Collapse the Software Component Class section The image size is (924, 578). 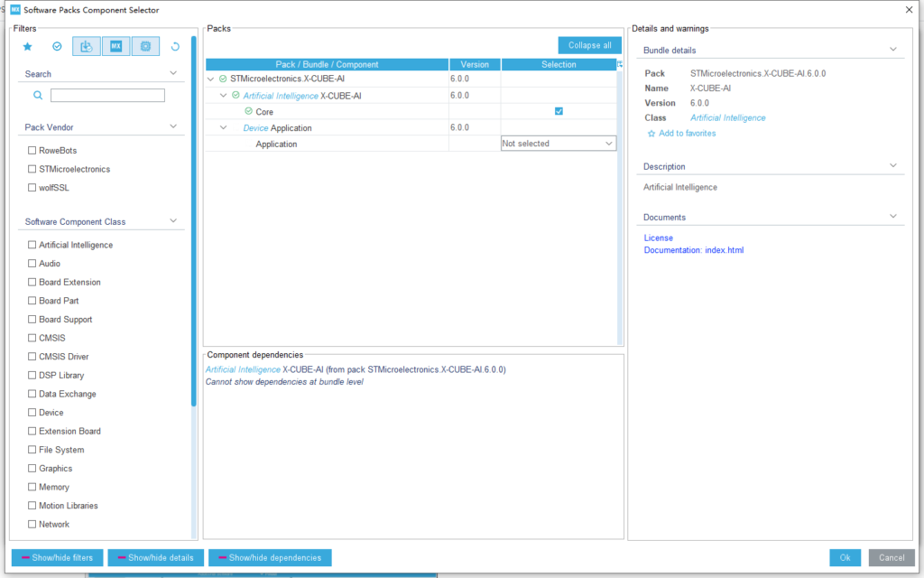pyautogui.click(x=173, y=220)
